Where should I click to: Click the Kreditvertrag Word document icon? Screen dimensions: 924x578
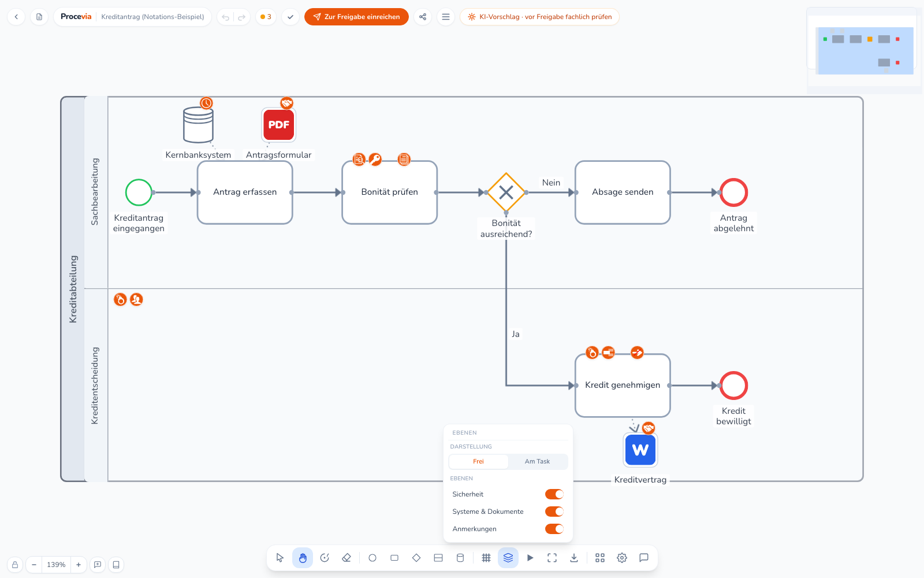pyautogui.click(x=640, y=450)
